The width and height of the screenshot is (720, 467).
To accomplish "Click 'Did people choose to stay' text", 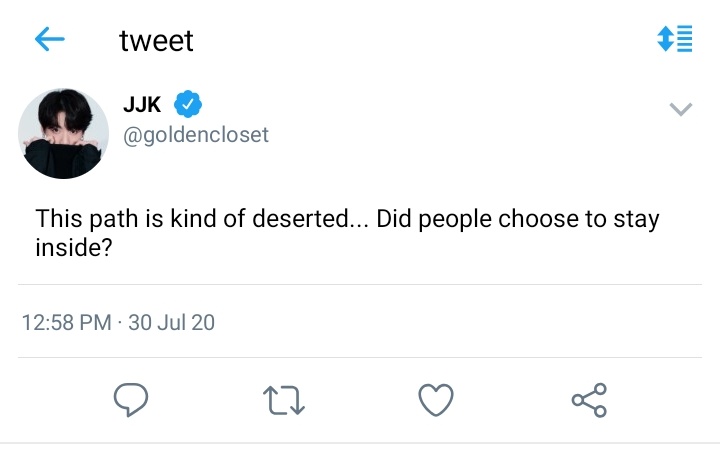I will coord(518,219).
